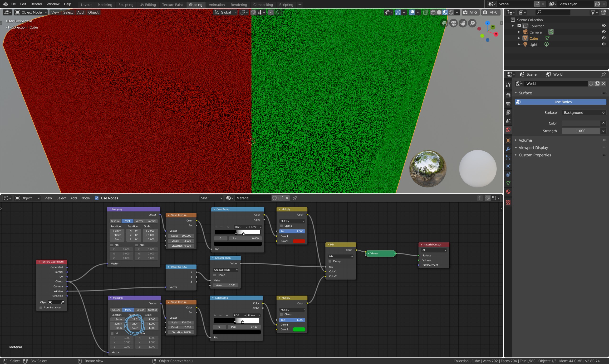The width and height of the screenshot is (609, 364).
Task: Open the Node menu in node editor
Action: pos(85,198)
